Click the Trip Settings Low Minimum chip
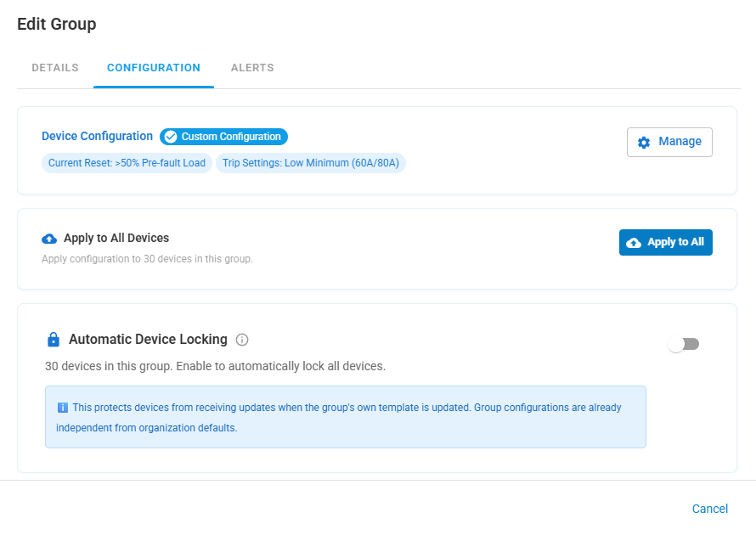Image resolution: width=756 pixels, height=535 pixels. pos(311,163)
